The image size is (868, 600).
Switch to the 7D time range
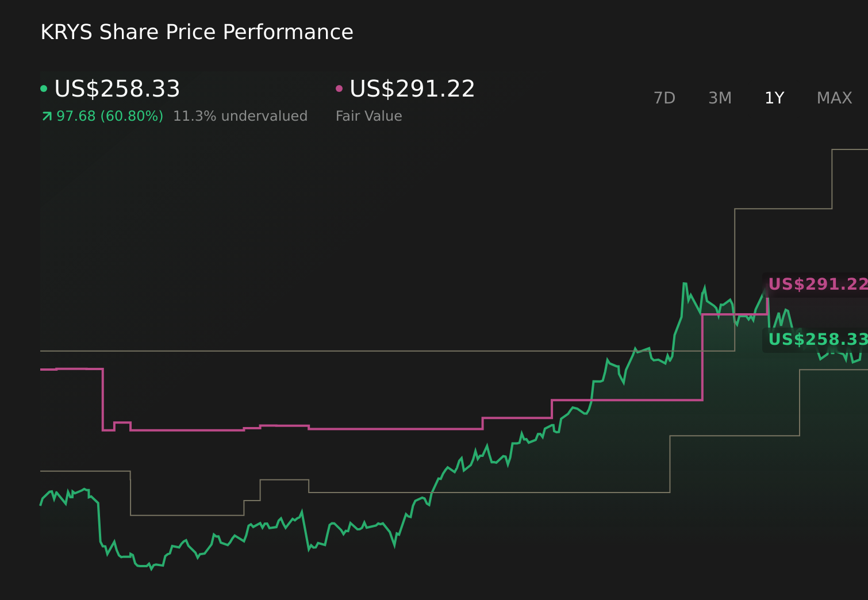click(665, 98)
